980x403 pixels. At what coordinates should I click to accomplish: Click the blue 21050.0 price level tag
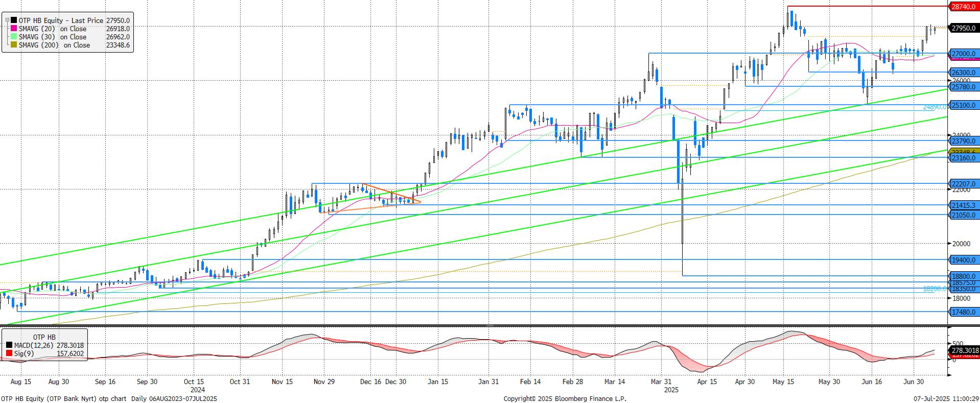[964, 215]
